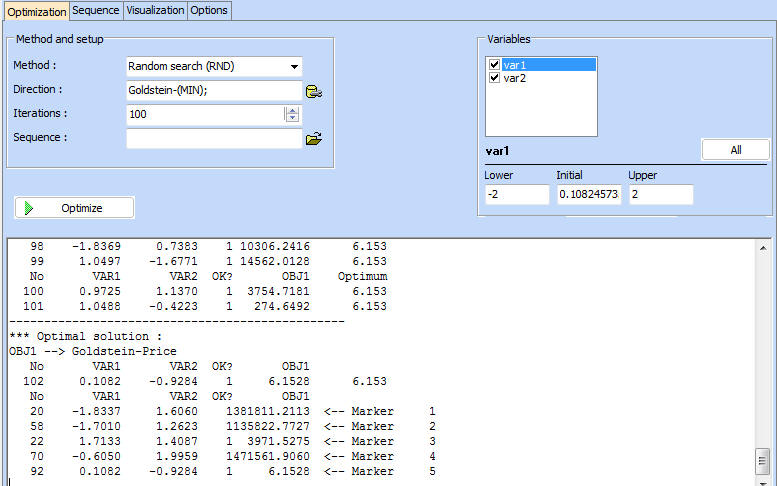
Task: Focus the Direction text field
Action: pos(213,91)
